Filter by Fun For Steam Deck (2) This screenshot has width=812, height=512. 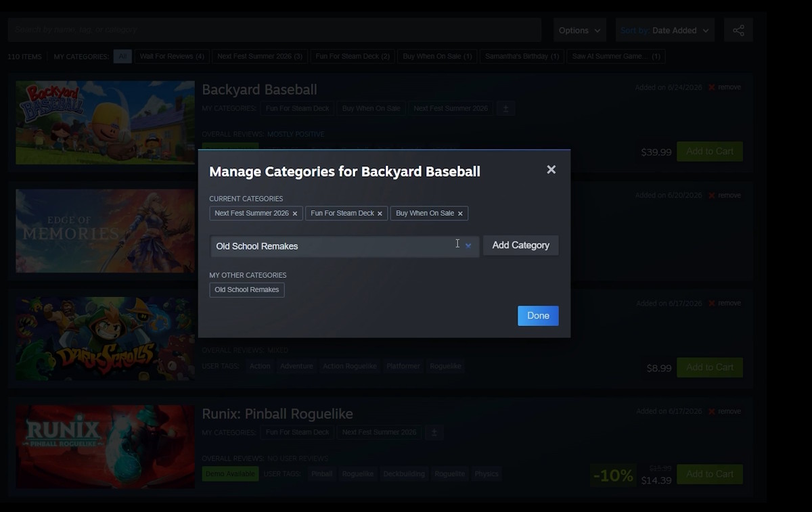tap(353, 56)
